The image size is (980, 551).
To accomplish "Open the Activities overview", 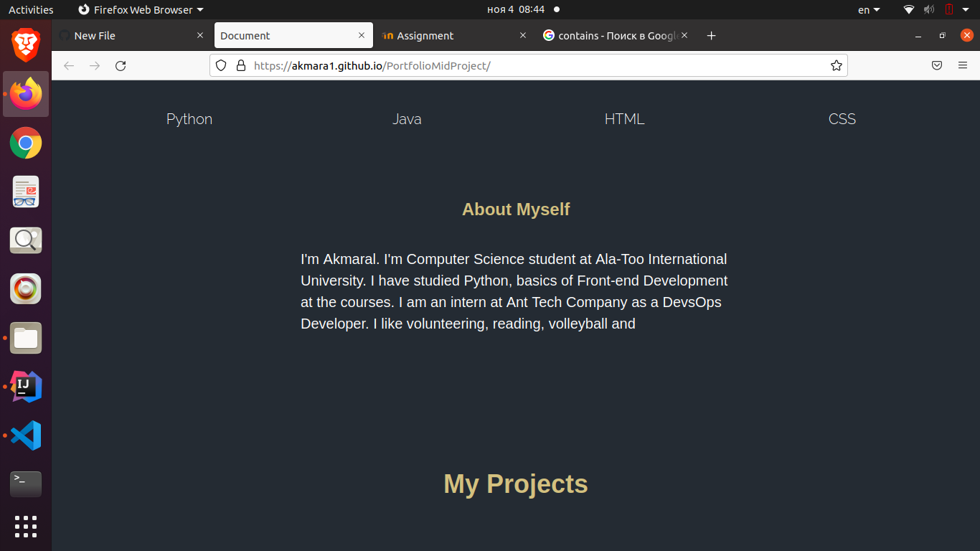I will (x=31, y=10).
